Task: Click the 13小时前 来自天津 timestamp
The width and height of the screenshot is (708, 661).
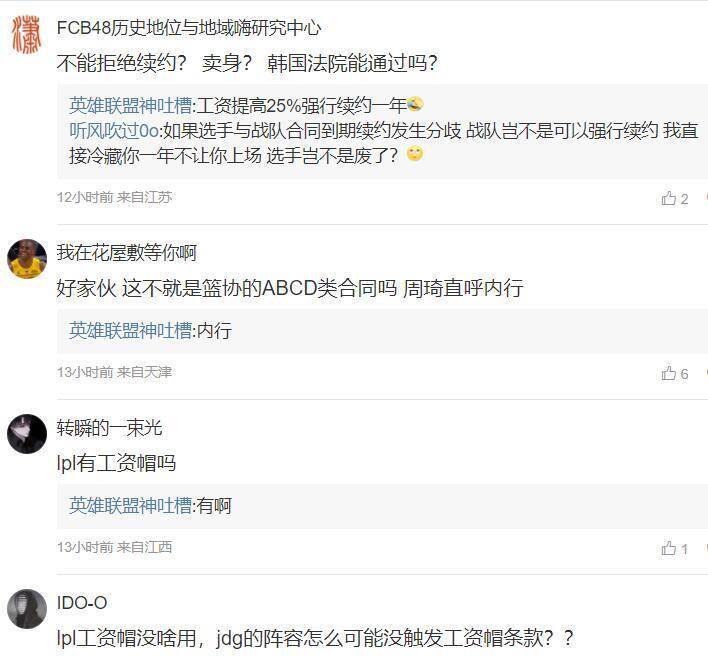Action: coord(114,372)
